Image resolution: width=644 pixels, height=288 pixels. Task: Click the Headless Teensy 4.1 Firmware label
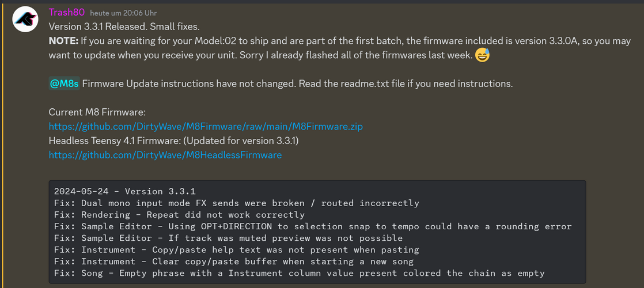pyautogui.click(x=174, y=141)
